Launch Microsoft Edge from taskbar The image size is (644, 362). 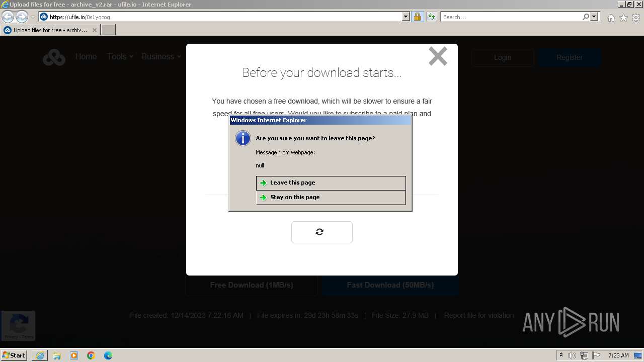[108, 355]
